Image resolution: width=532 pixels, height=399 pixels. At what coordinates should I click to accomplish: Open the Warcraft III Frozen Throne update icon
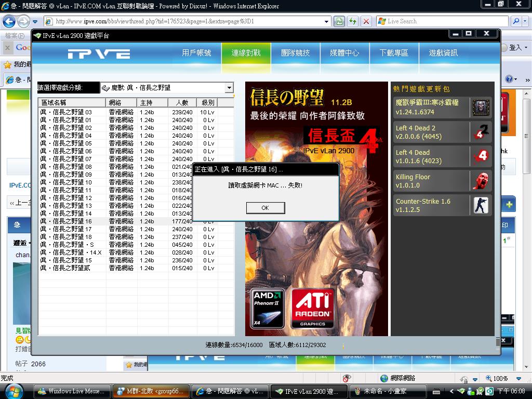pyautogui.click(x=481, y=108)
